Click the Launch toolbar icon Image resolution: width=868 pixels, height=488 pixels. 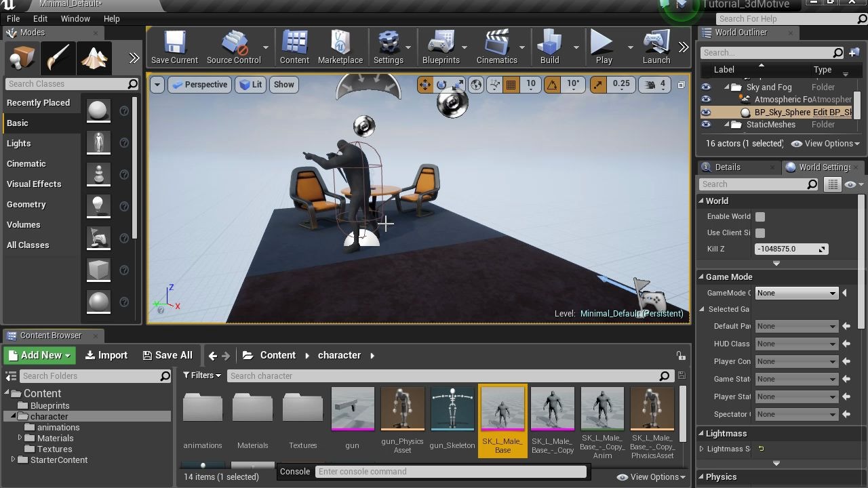[656, 47]
